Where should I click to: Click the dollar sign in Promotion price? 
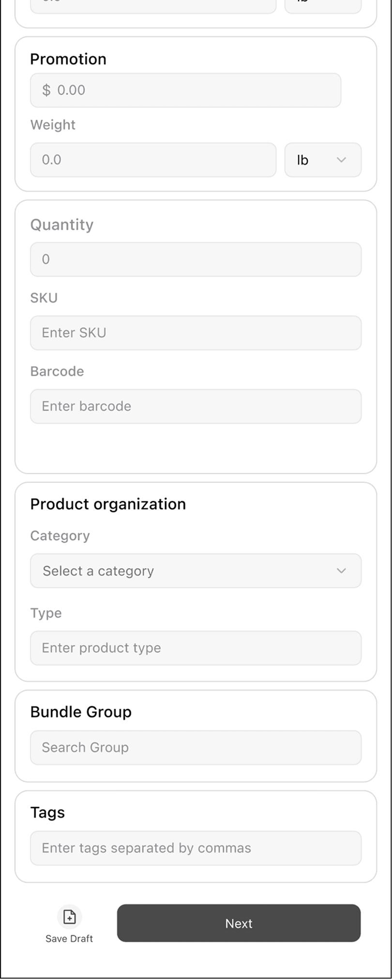pos(46,90)
